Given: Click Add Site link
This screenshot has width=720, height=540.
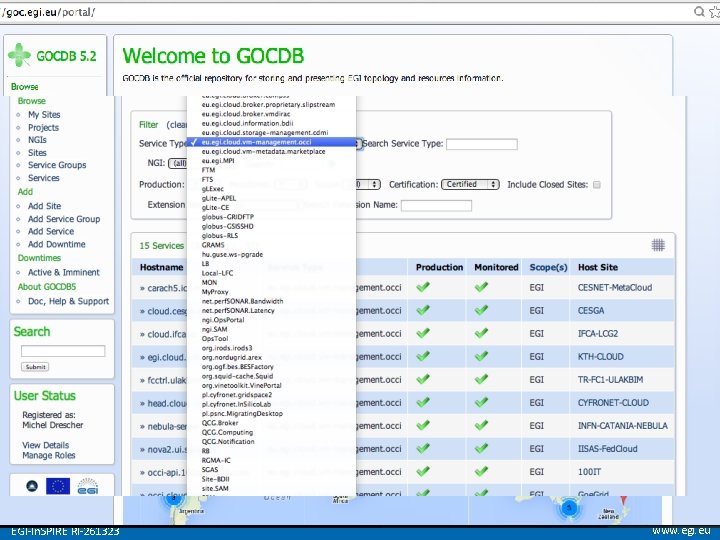Looking at the screenshot, I should 44,206.
